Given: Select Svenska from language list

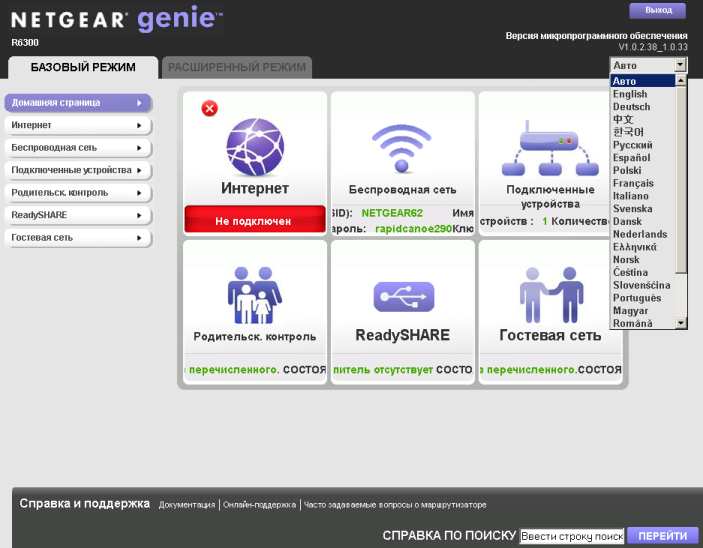Looking at the screenshot, I should [643, 209].
